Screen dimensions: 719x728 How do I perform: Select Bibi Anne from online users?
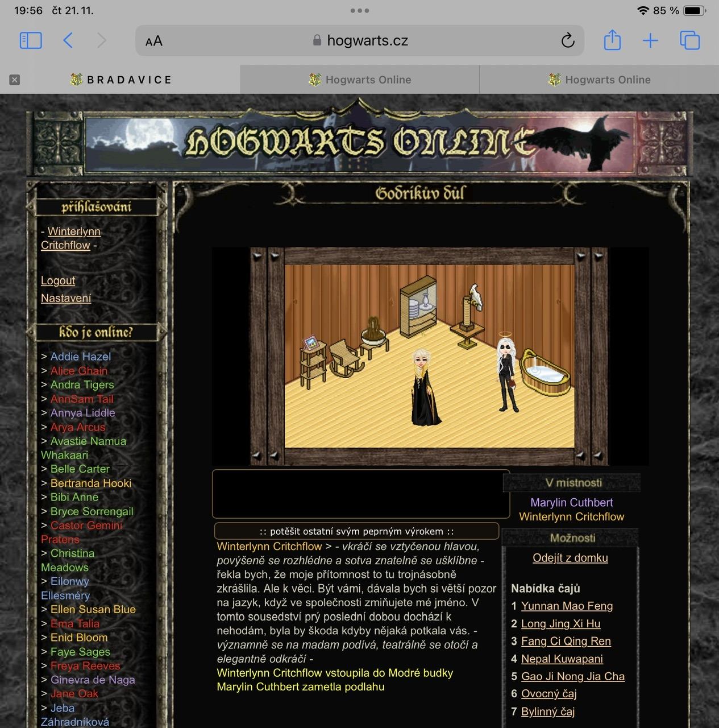point(74,497)
